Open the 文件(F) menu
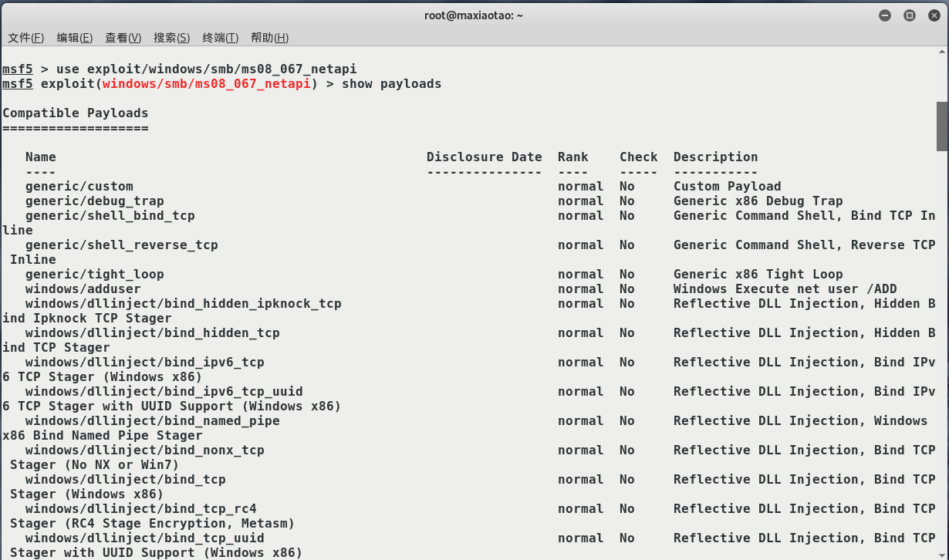This screenshot has width=949, height=560. [26, 38]
